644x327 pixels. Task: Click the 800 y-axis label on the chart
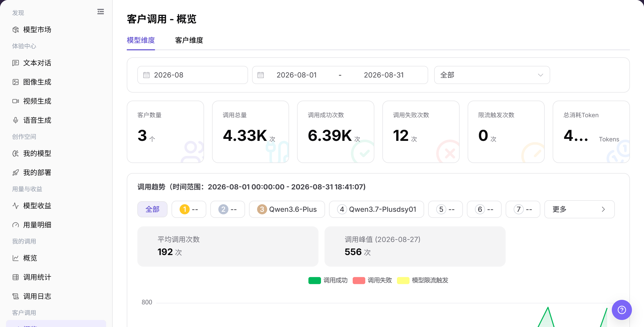pos(147,302)
